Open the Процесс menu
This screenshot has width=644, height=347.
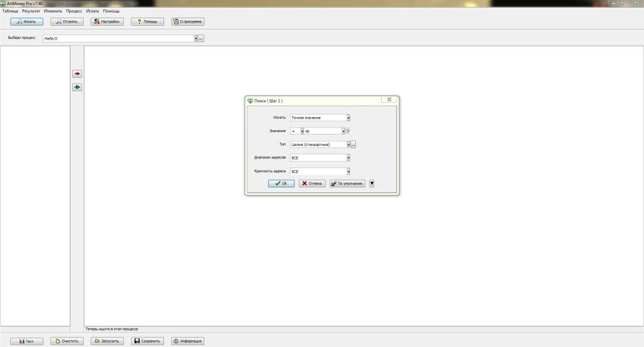click(x=74, y=11)
